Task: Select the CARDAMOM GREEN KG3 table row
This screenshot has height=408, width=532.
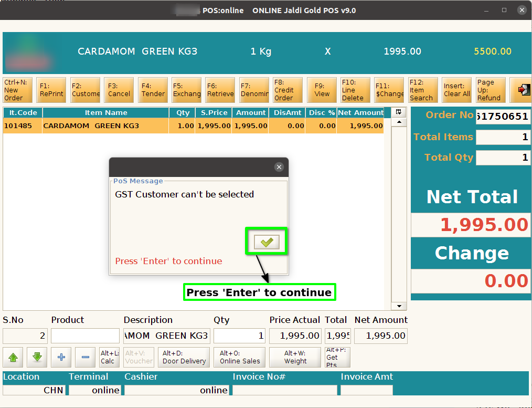Action: tap(194, 125)
